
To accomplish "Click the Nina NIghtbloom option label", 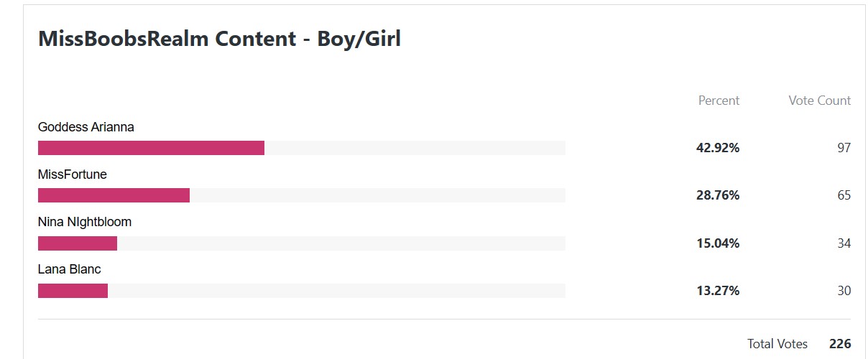I will click(85, 222).
